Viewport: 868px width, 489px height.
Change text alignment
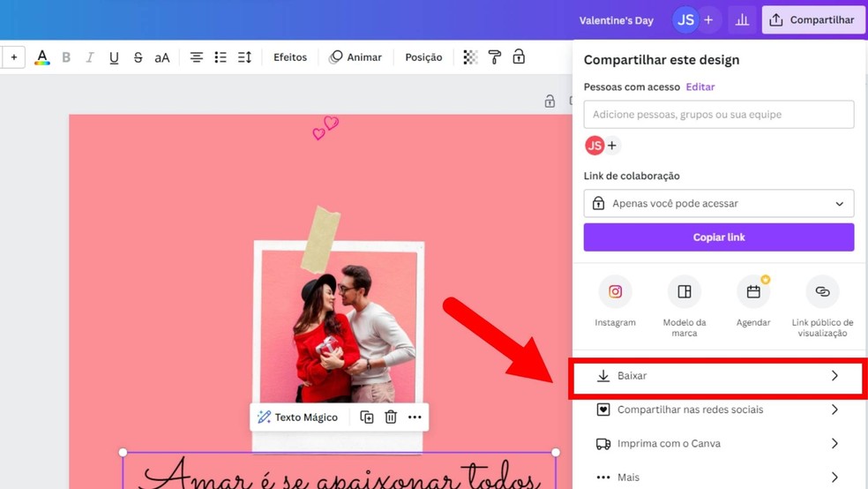tap(196, 57)
